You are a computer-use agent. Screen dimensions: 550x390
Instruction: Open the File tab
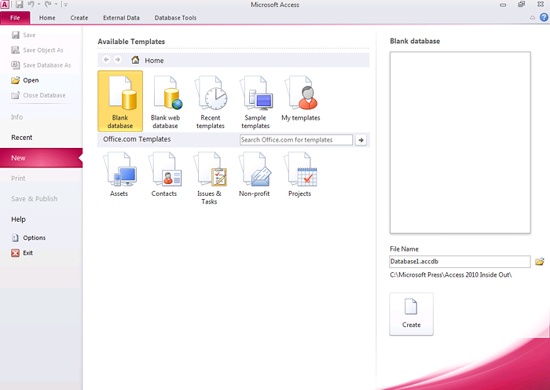pyautogui.click(x=15, y=18)
